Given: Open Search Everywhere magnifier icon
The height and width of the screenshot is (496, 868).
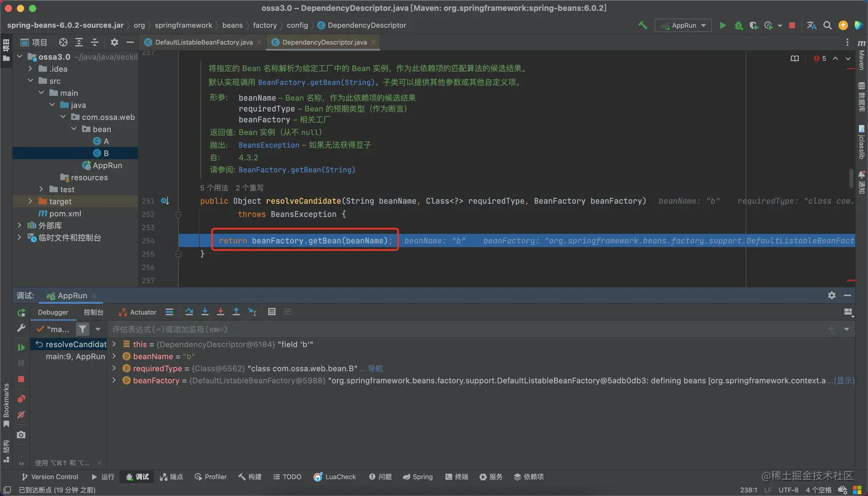Looking at the screenshot, I should coord(827,25).
